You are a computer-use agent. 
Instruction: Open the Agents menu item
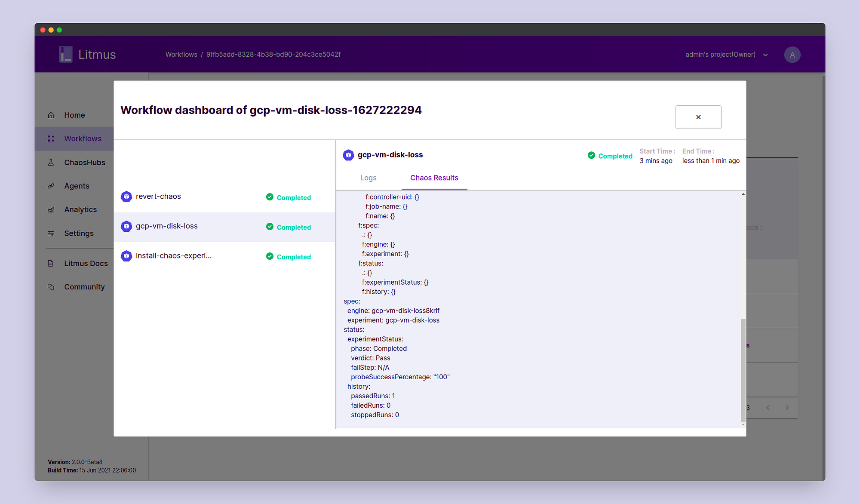click(x=77, y=186)
